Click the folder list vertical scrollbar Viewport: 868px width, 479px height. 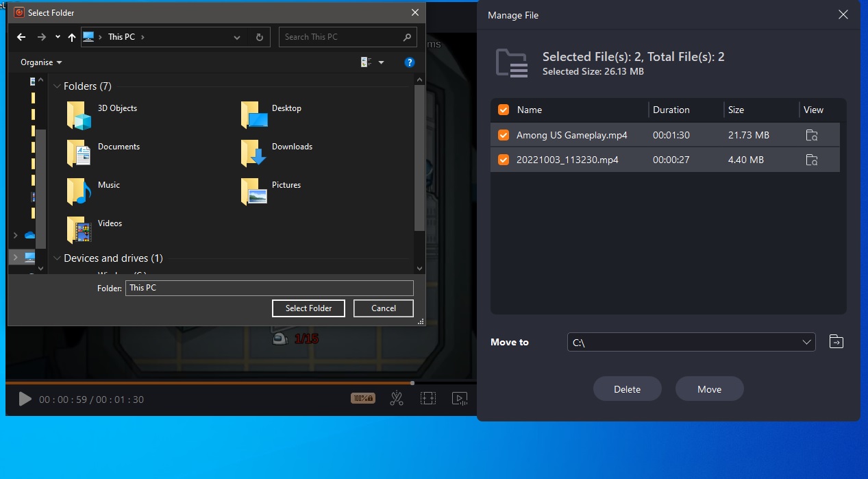(x=420, y=158)
